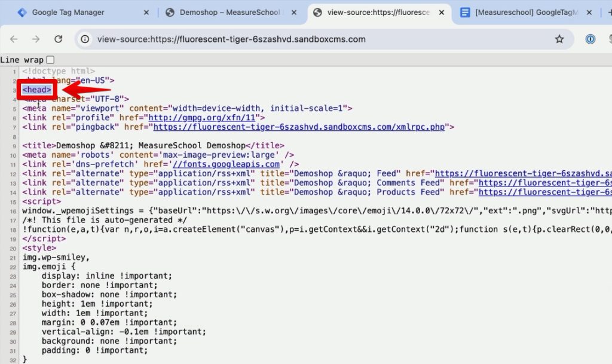Close the view-source tab
This screenshot has height=364, width=612.
click(442, 13)
